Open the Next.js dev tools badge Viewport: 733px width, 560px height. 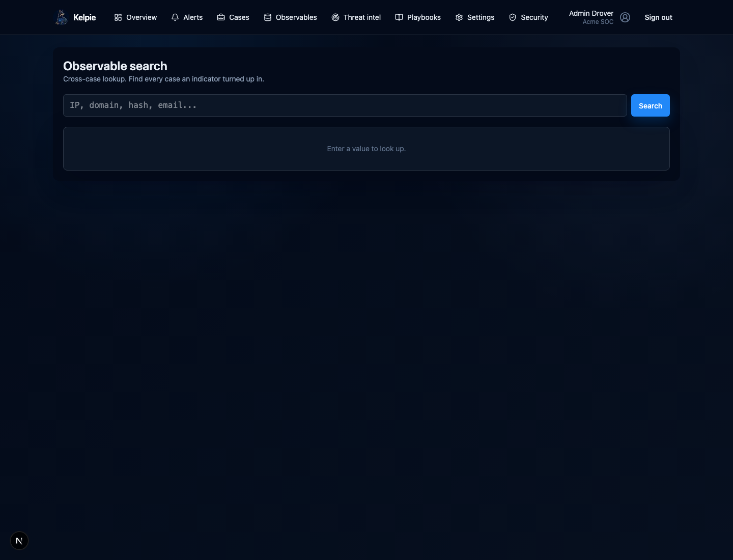point(19,541)
